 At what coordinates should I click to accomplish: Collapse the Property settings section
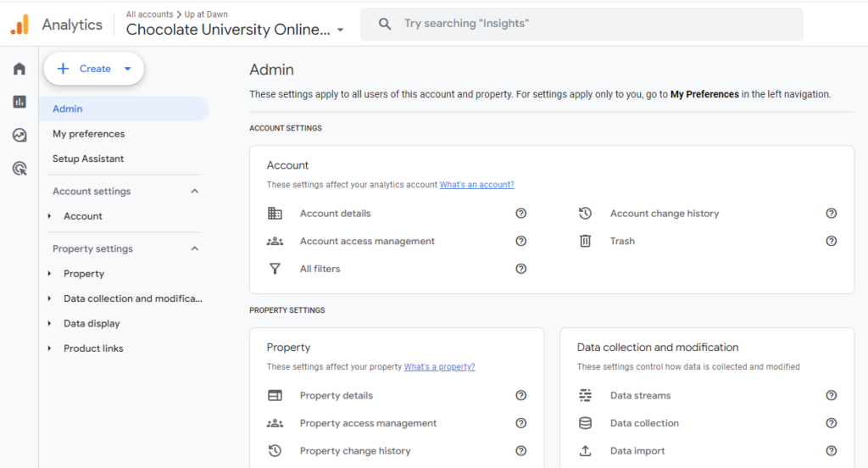(194, 249)
